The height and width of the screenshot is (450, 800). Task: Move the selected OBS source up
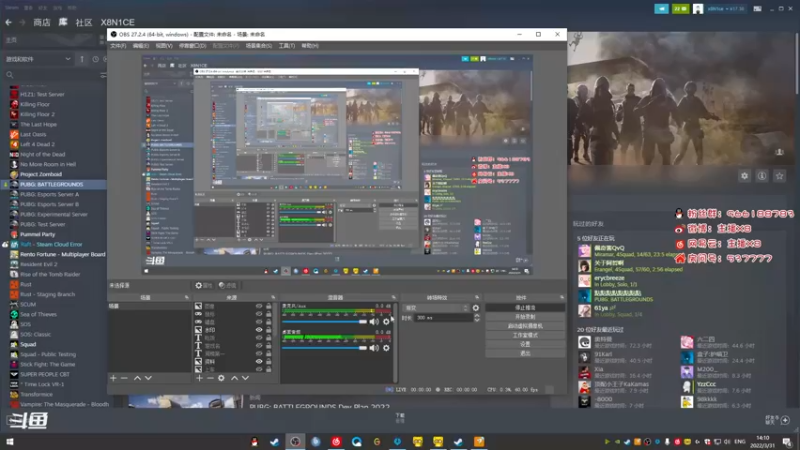coord(234,378)
